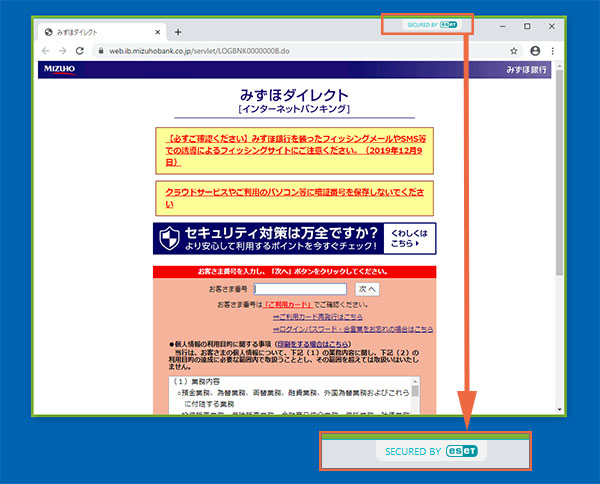
Task: Click the 次へ button
Action: click(367, 289)
